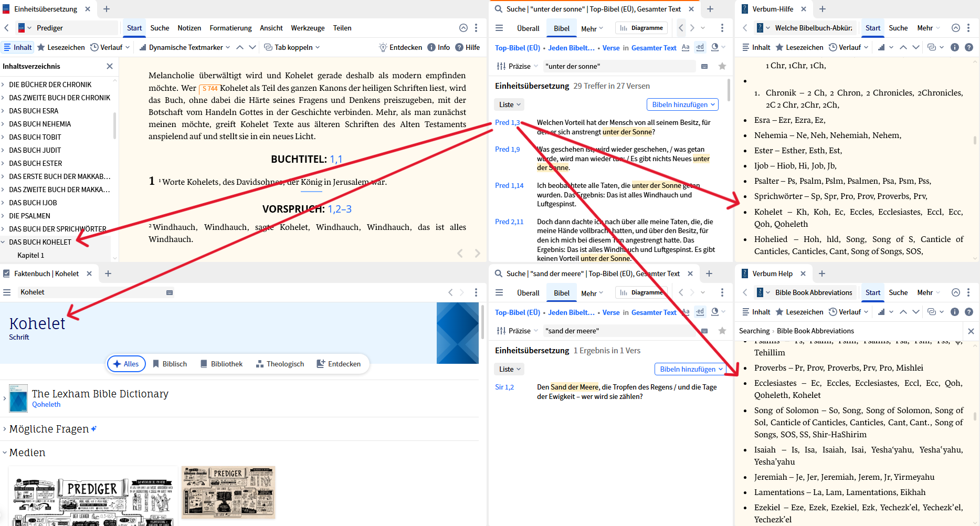Click the Bibeln hinzufügen button
The width and height of the screenshot is (980, 526).
pyautogui.click(x=682, y=104)
